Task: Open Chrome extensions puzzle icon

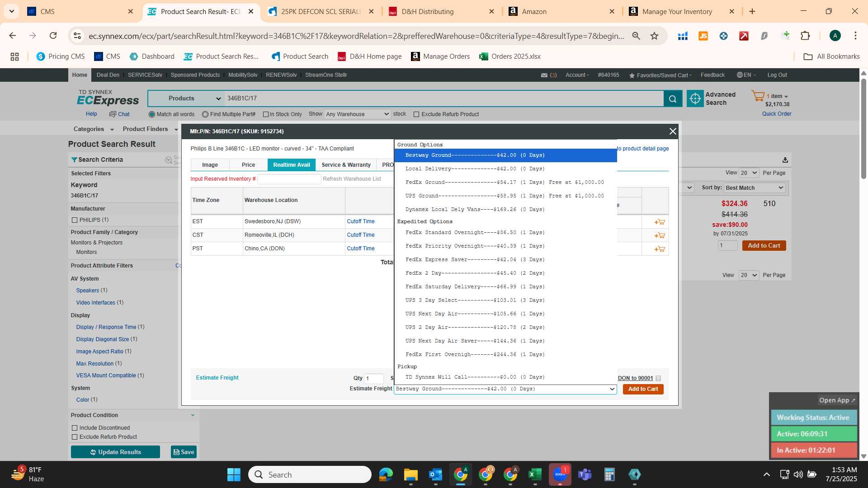Action: click(x=805, y=36)
